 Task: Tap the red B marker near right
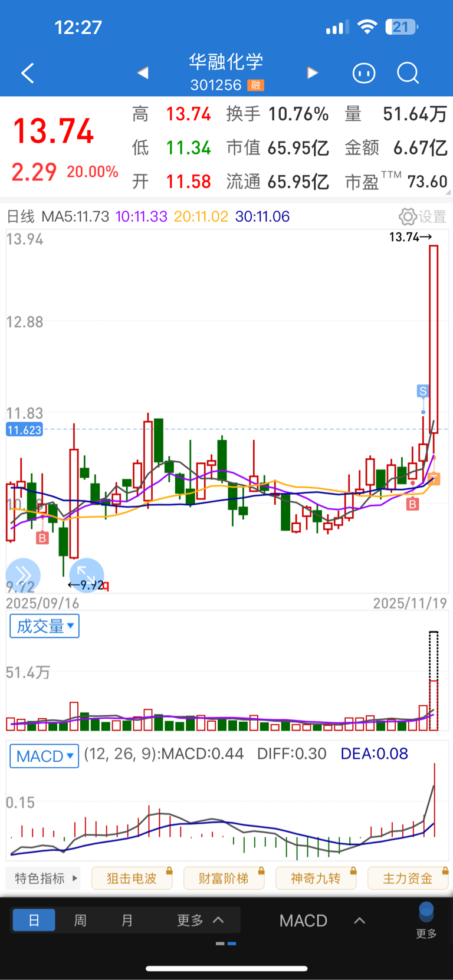click(x=412, y=504)
